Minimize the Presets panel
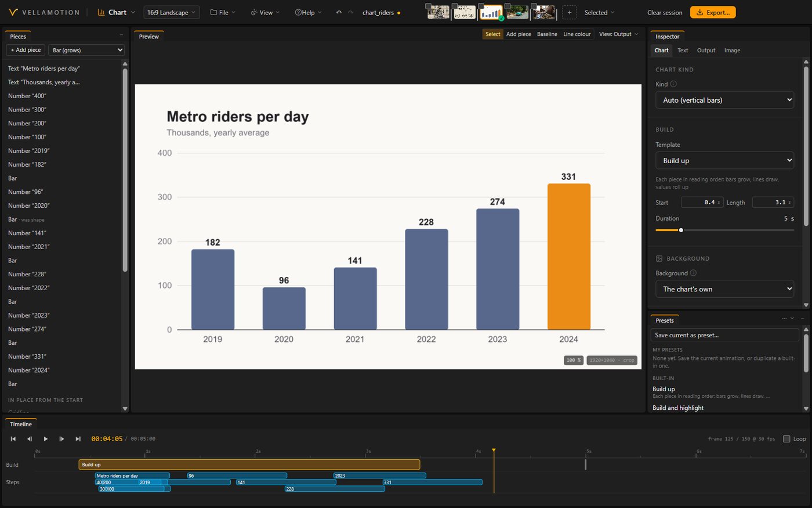 tap(802, 319)
